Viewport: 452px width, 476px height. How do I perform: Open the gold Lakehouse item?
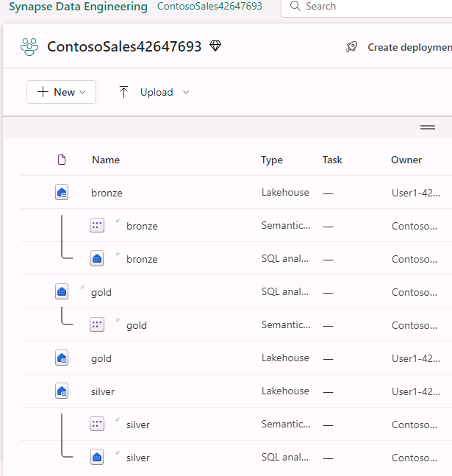click(x=101, y=358)
